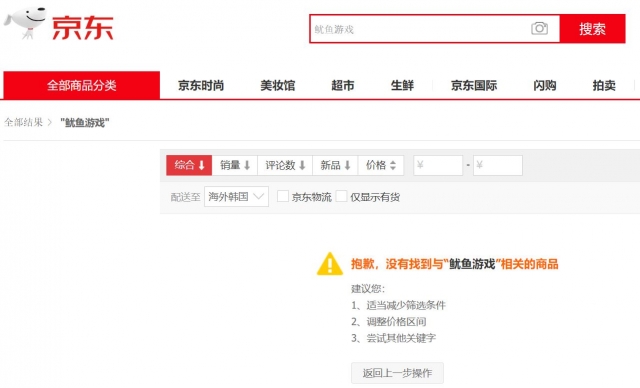Click the yellow warning triangle icon
The image size is (640, 388).
[330, 264]
